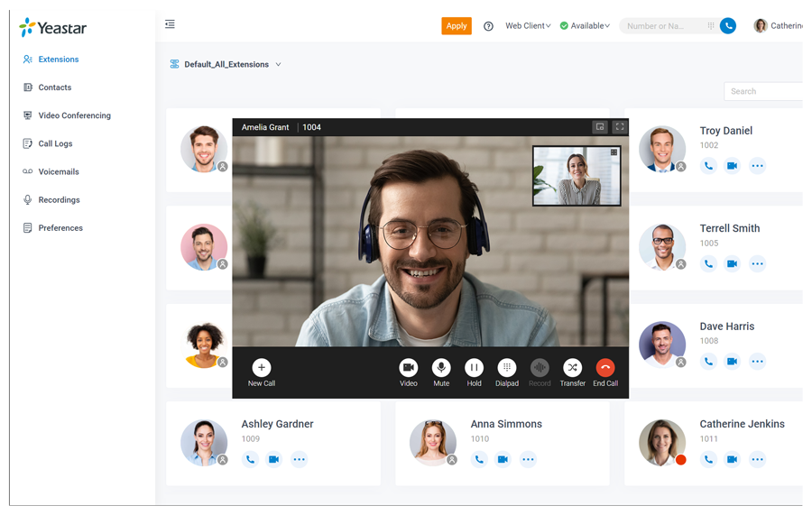This screenshot has width=812, height=515.
Task: Open the Dialpad in call controls
Action: pyautogui.click(x=506, y=372)
